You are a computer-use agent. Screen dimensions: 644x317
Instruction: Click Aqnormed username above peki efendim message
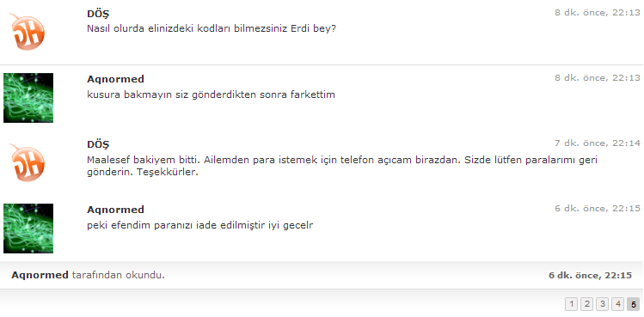tap(115, 210)
